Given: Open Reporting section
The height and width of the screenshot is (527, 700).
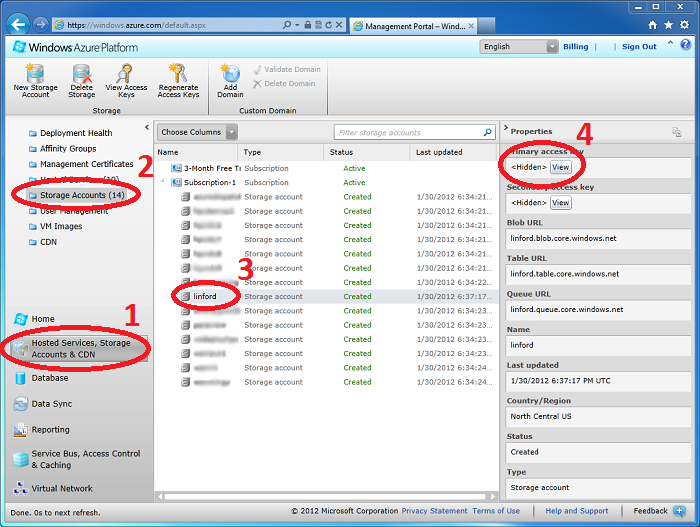Looking at the screenshot, I should click(42, 430).
